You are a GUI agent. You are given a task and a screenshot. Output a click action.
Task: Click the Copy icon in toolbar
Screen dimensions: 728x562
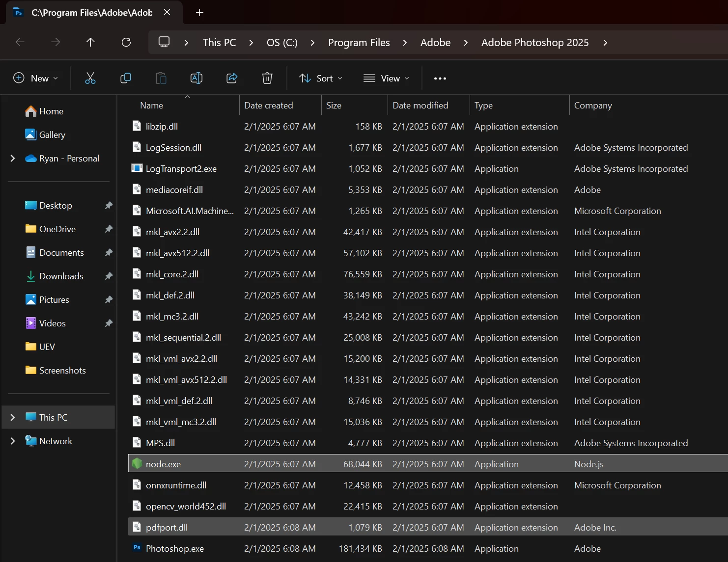(x=126, y=78)
